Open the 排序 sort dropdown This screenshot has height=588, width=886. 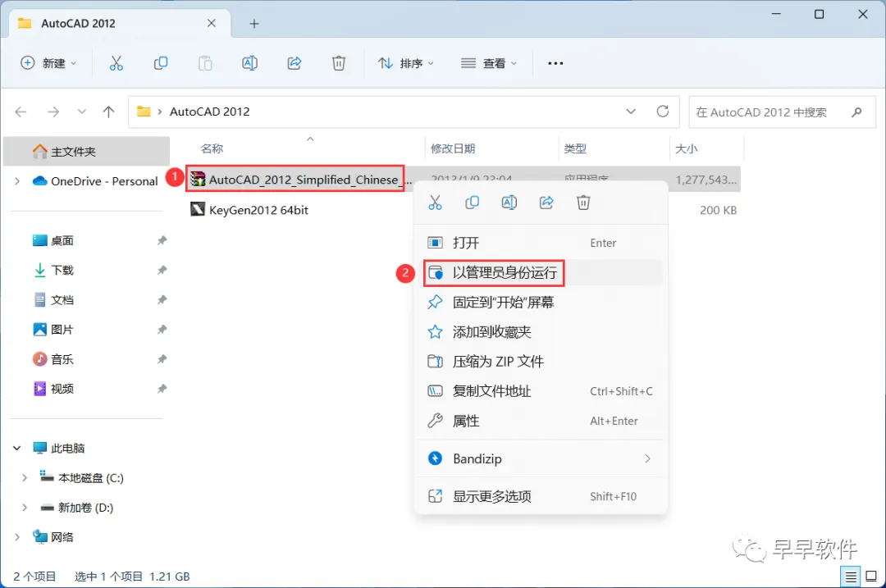click(x=405, y=63)
